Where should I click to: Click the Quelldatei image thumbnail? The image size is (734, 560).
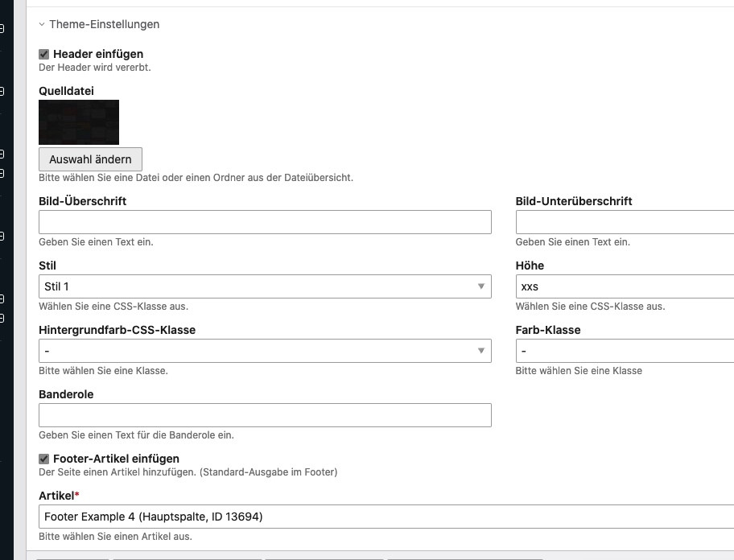click(79, 122)
